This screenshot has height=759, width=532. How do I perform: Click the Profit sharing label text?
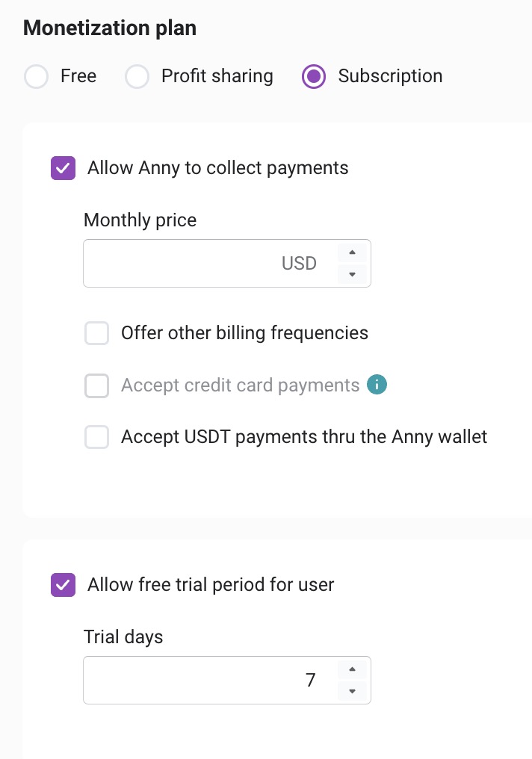[x=217, y=76]
